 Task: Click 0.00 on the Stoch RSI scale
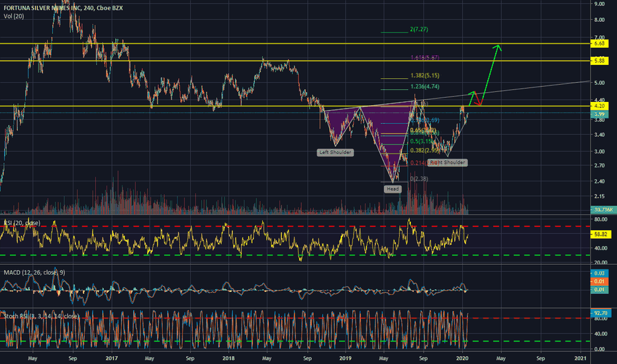(x=600, y=349)
